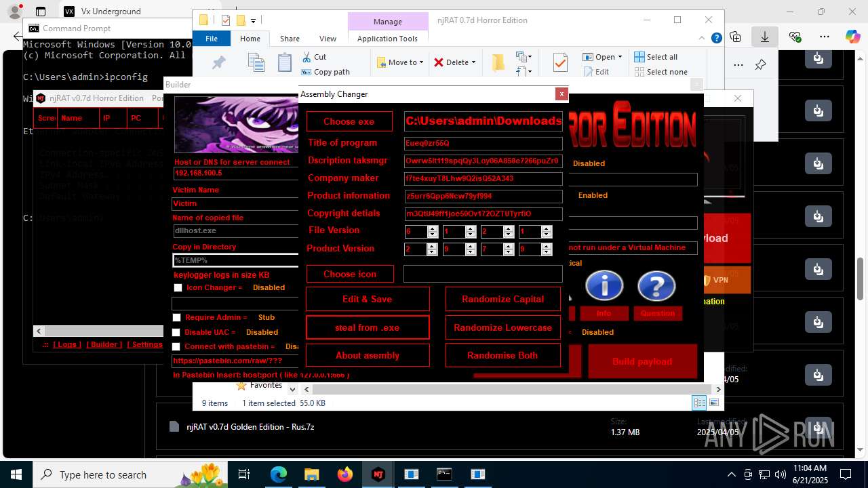The image size is (868, 488).
Task: Click Select all in the ribbon
Action: (656, 57)
